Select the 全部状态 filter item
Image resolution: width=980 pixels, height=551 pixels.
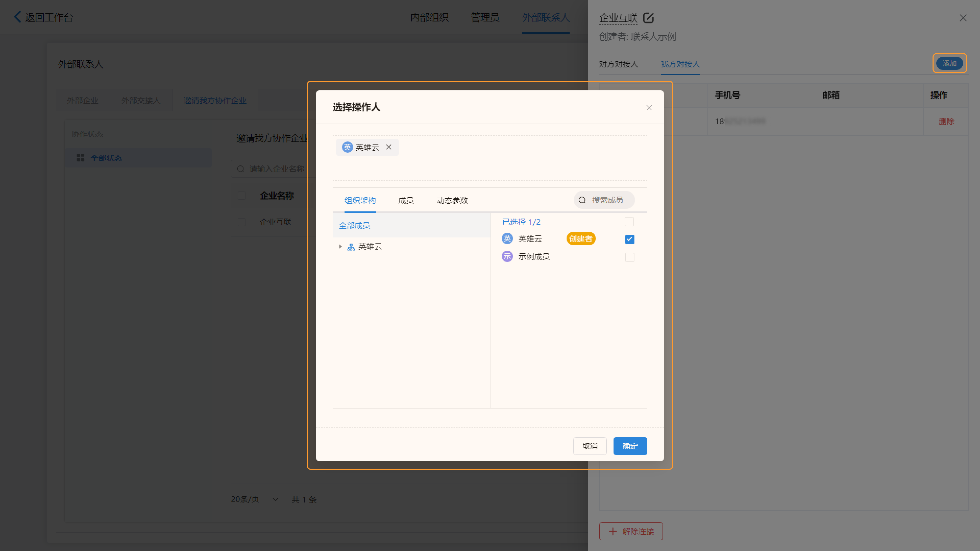(x=138, y=158)
